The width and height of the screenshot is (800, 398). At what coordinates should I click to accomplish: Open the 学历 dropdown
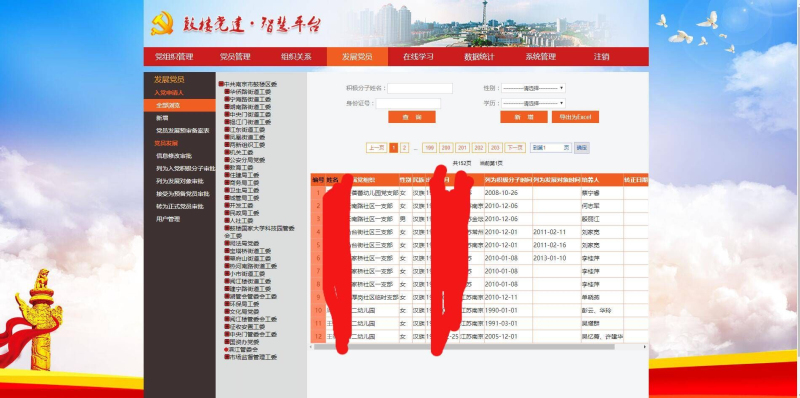click(533, 103)
